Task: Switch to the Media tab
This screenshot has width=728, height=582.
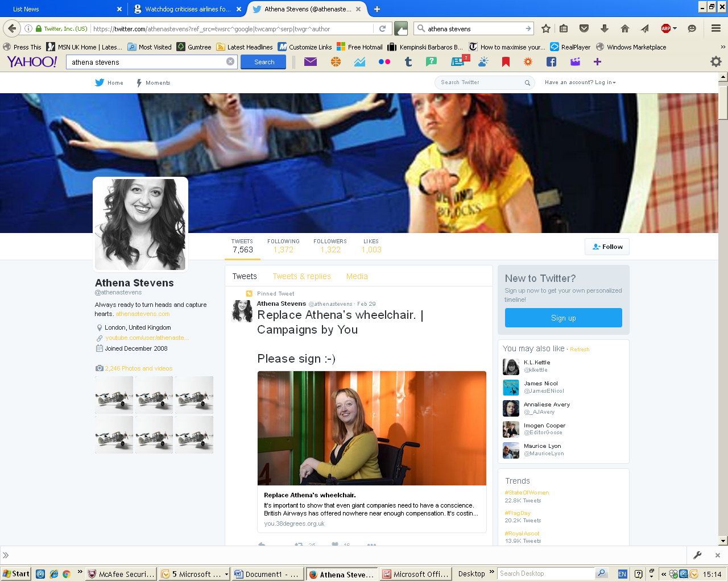Action: (357, 276)
